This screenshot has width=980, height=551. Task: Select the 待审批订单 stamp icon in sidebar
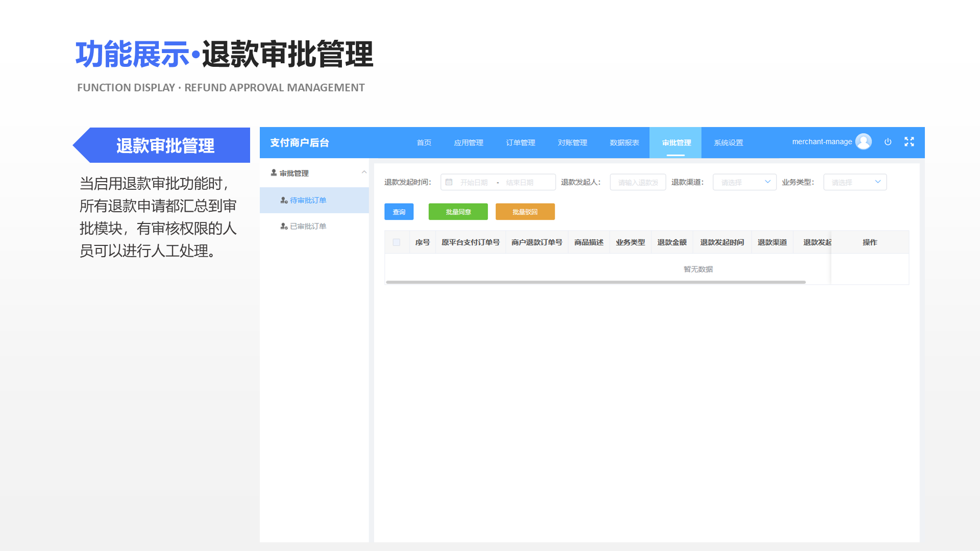tap(284, 200)
